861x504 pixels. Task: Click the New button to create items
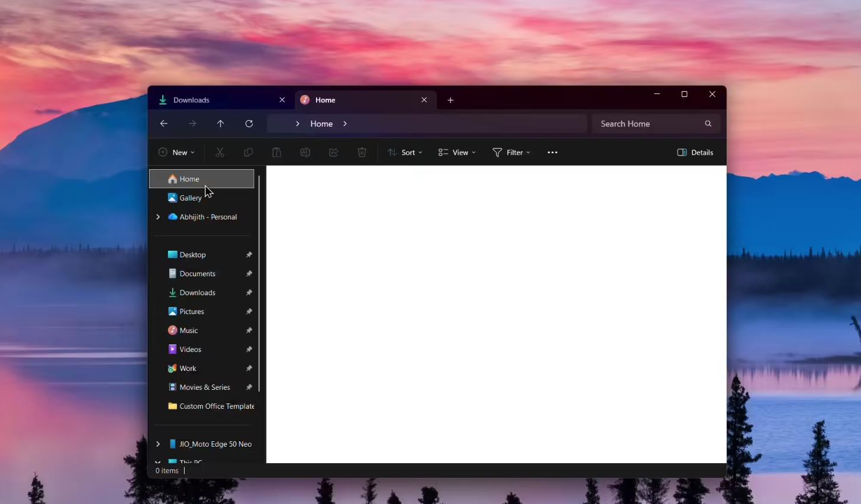tap(176, 152)
